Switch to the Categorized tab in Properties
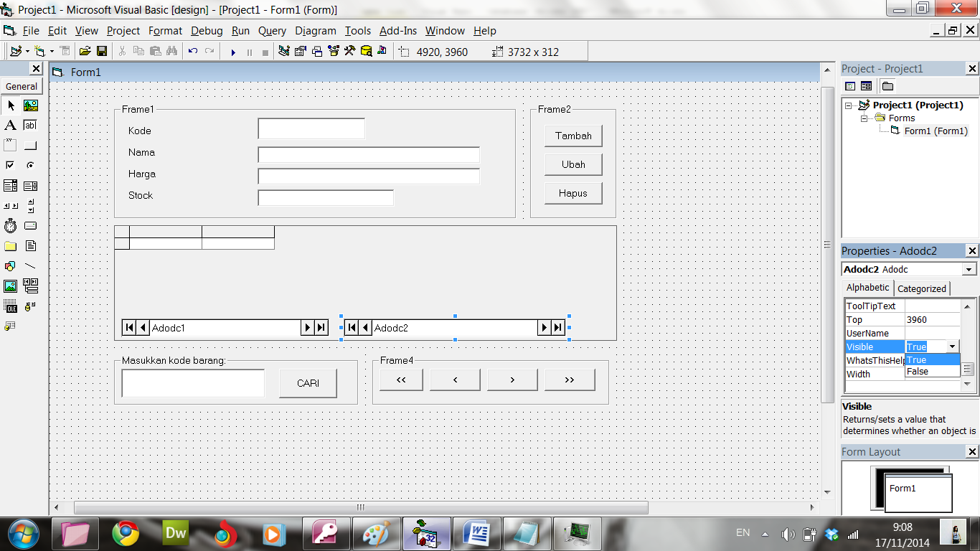 921,288
